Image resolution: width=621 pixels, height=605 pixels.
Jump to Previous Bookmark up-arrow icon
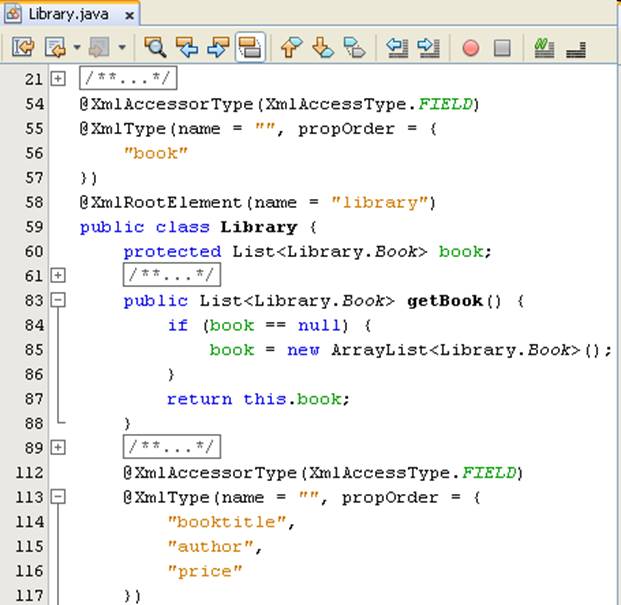tap(291, 47)
